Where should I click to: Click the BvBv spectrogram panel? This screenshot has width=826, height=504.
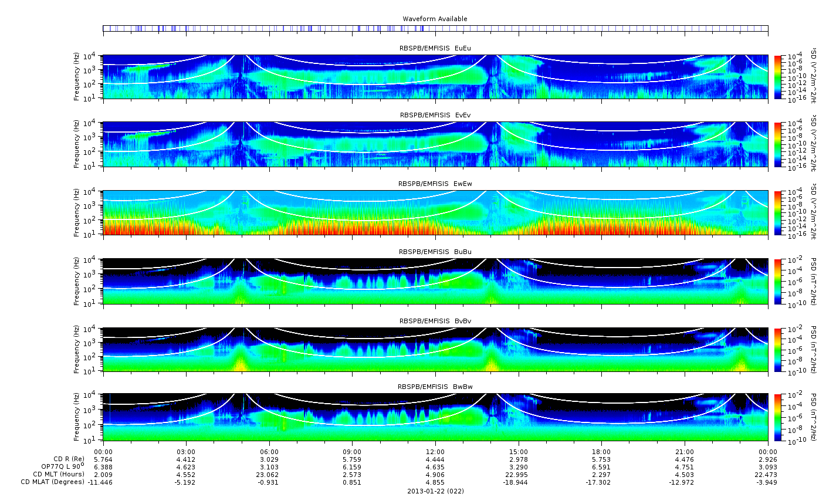[435, 350]
